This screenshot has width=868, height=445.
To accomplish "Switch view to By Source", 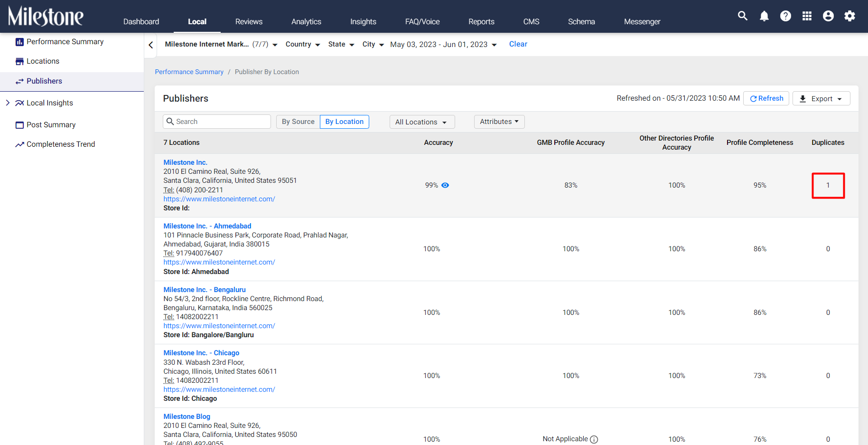I will click(x=298, y=122).
